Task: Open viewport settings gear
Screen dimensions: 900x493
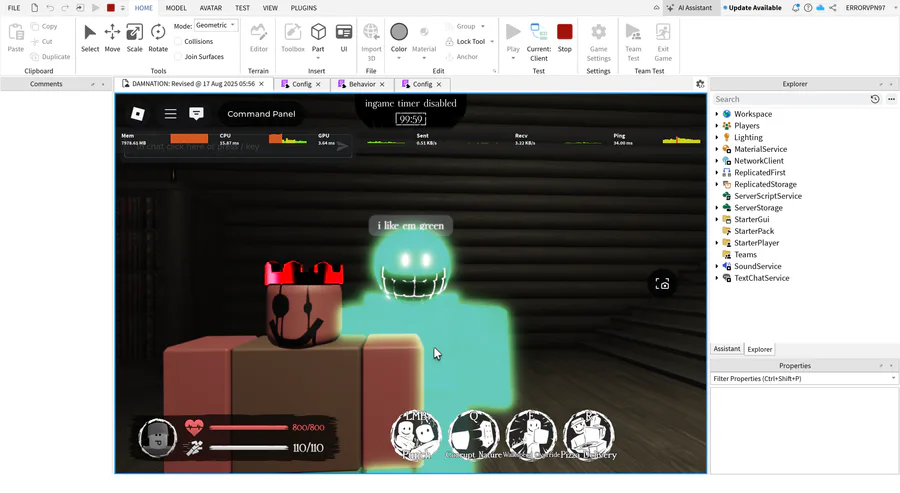Action: click(700, 84)
